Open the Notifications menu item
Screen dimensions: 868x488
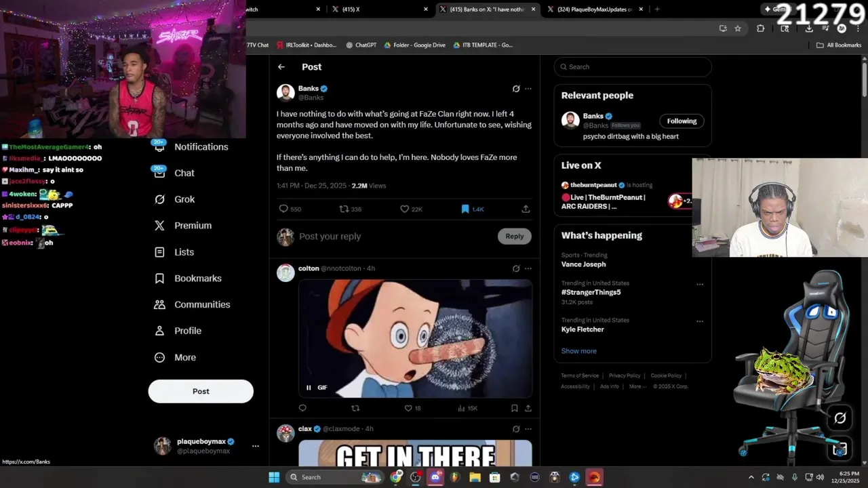(201, 147)
